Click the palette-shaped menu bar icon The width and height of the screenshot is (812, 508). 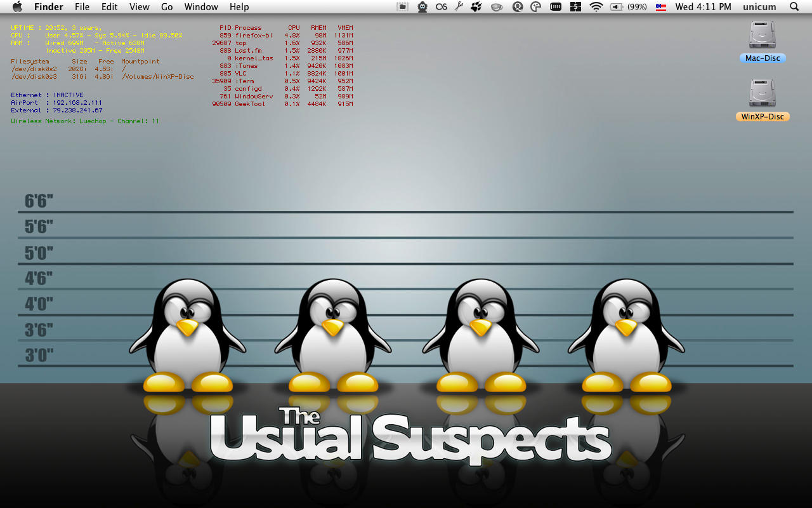coord(536,7)
